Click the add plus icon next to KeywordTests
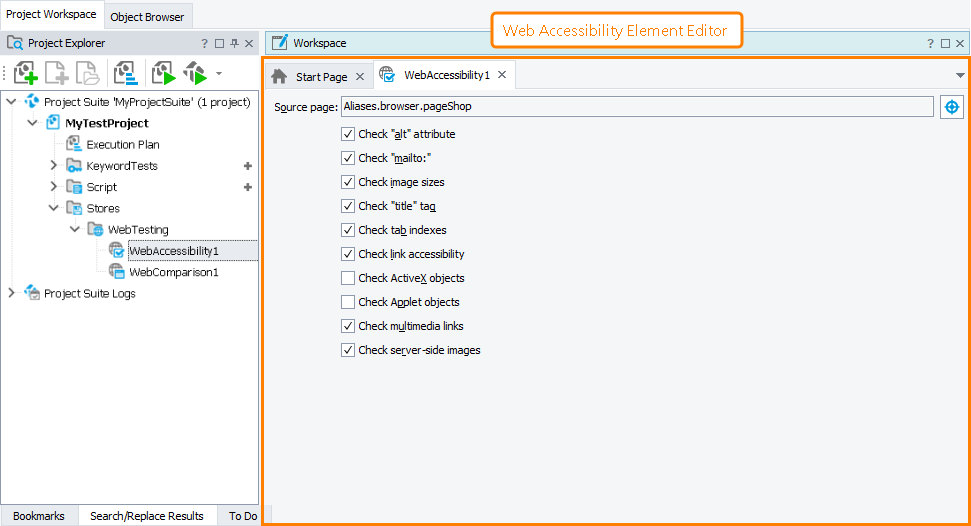971x526 pixels. point(247,166)
